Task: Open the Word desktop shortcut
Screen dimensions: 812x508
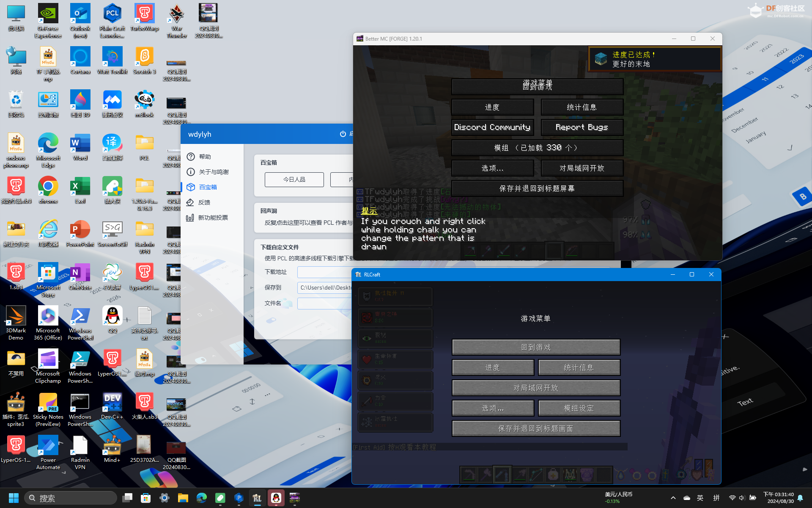Action: pyautogui.click(x=80, y=147)
